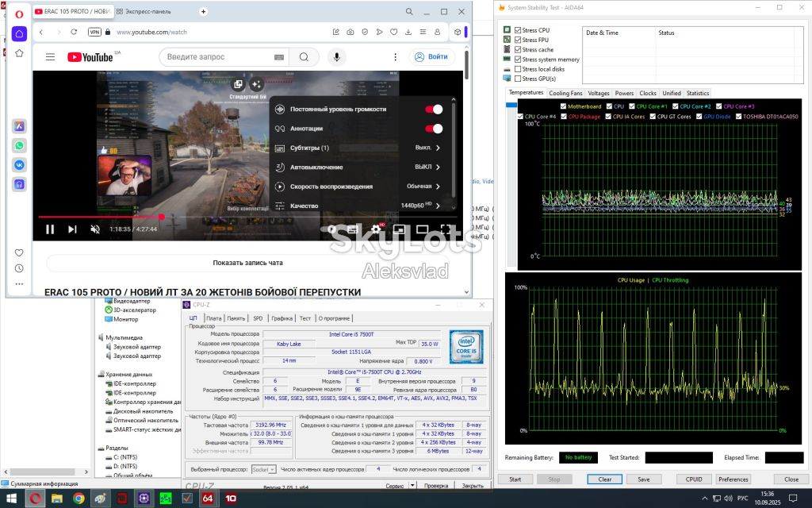Start voice search with the microphone icon
The image size is (812, 508).
(x=336, y=57)
